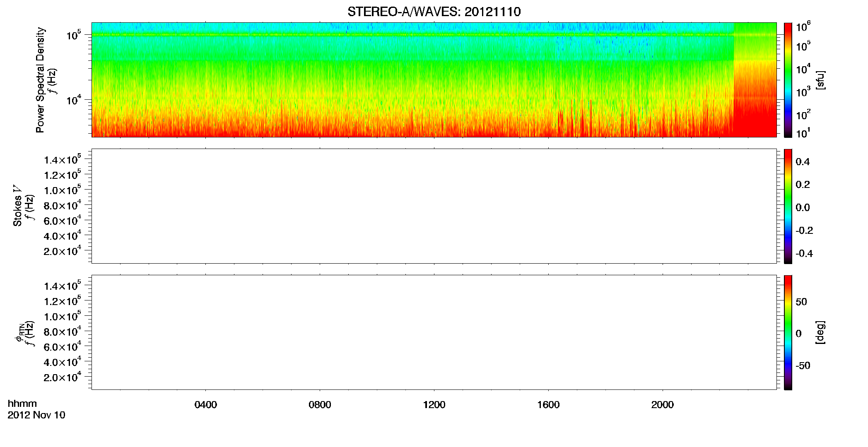Click the Power Spectral Density spectrogram plot

[x=434, y=79]
